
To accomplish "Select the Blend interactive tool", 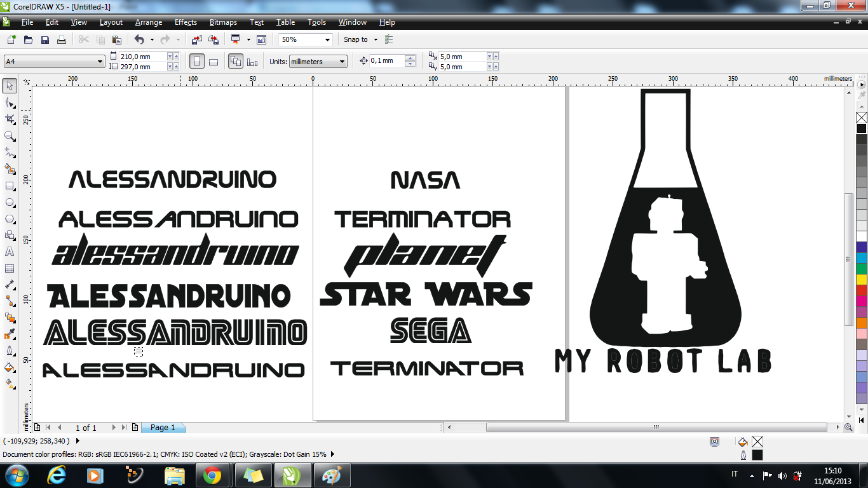I will point(10,318).
